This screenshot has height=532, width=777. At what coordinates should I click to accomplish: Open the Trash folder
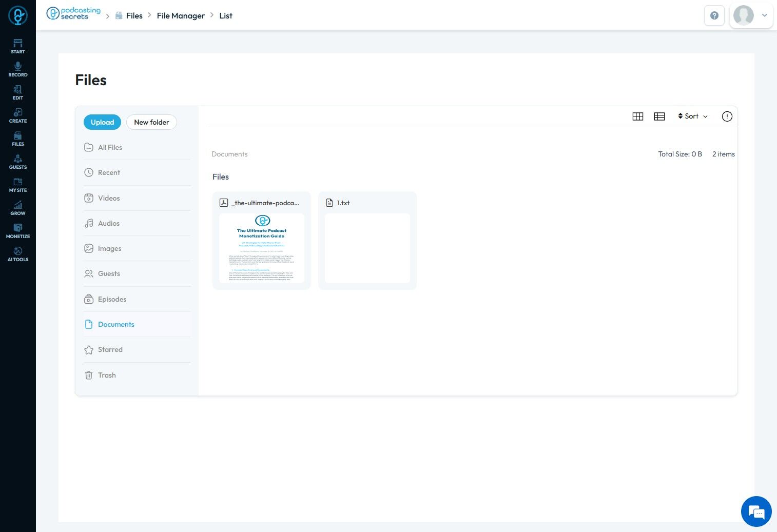point(137,375)
